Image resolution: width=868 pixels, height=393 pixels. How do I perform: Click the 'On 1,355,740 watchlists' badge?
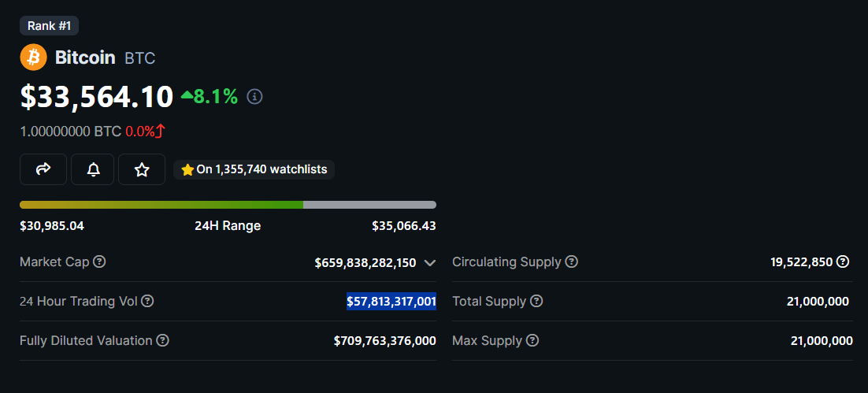pyautogui.click(x=254, y=169)
